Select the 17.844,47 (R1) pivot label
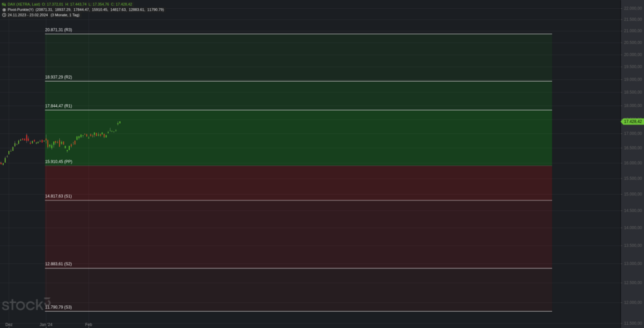The height and width of the screenshot is (328, 644). 58,106
